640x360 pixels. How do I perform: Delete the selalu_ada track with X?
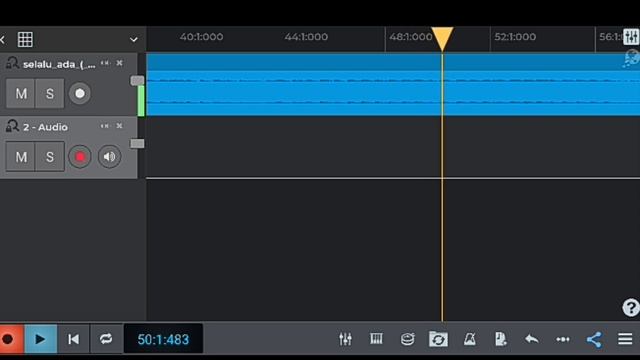pyautogui.click(x=119, y=63)
